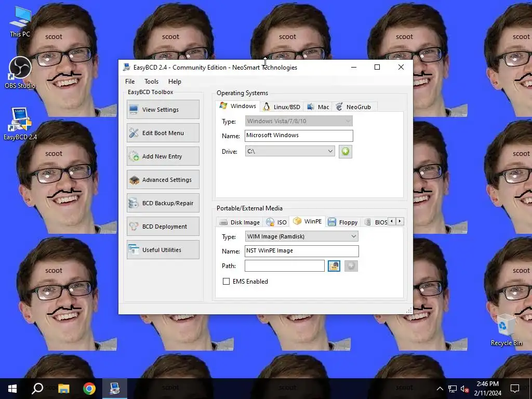Open BCD Backup/Repair
The width and height of the screenshot is (532, 399).
click(x=163, y=203)
